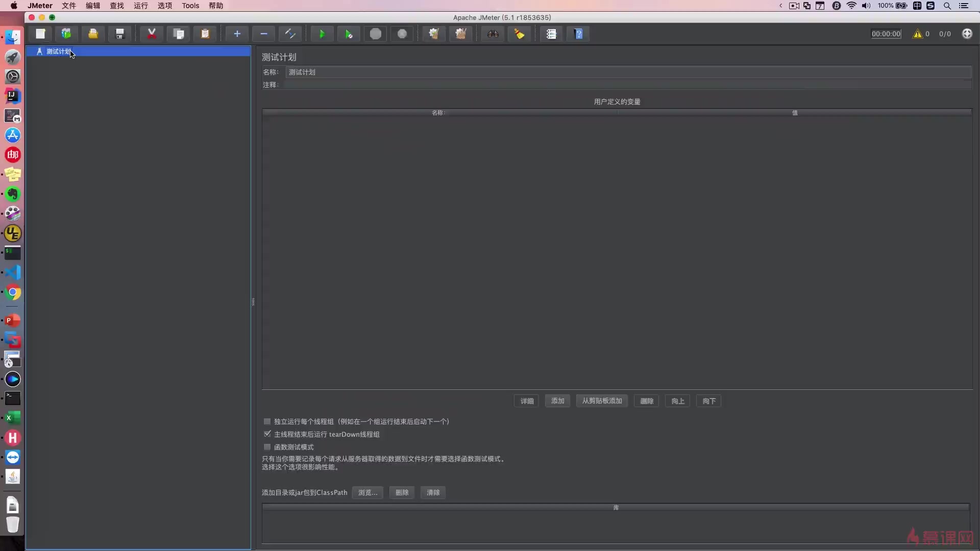Enable 独立运行每个线程组 checkbox
Image resolution: width=980 pixels, height=551 pixels.
tap(267, 421)
